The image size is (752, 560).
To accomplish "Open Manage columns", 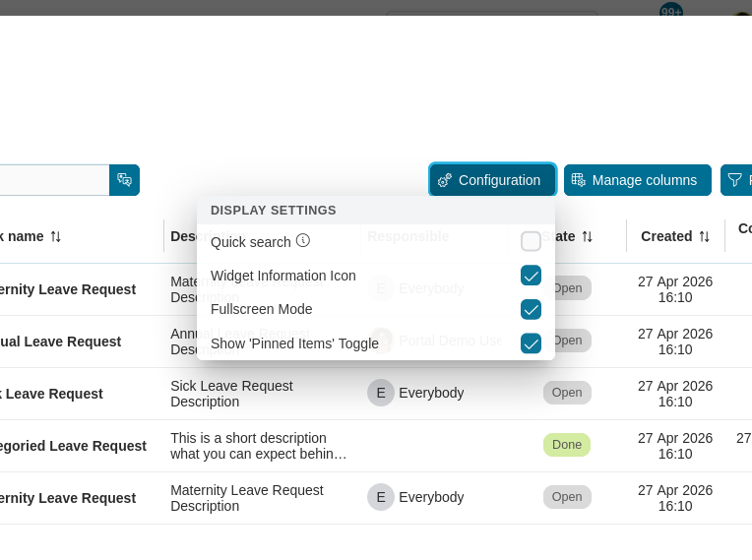I will [x=638, y=180].
